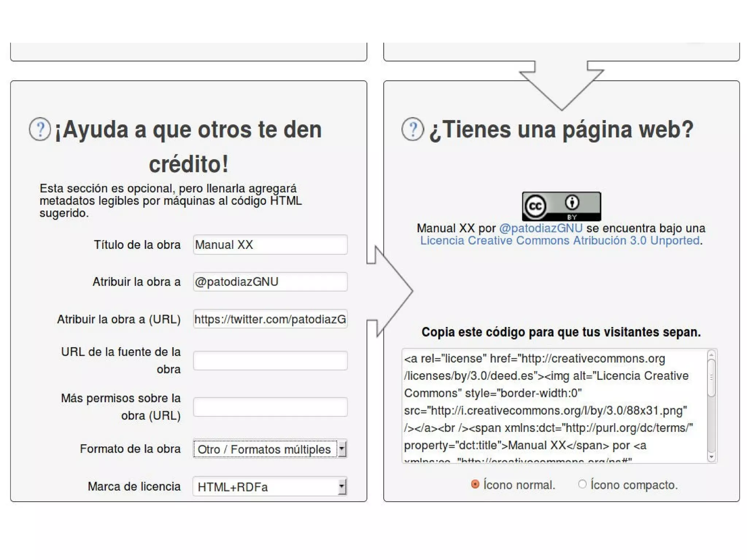Click the 'Atribuir la obra a (URL)' field
This screenshot has height=560, width=747.
[x=270, y=319]
